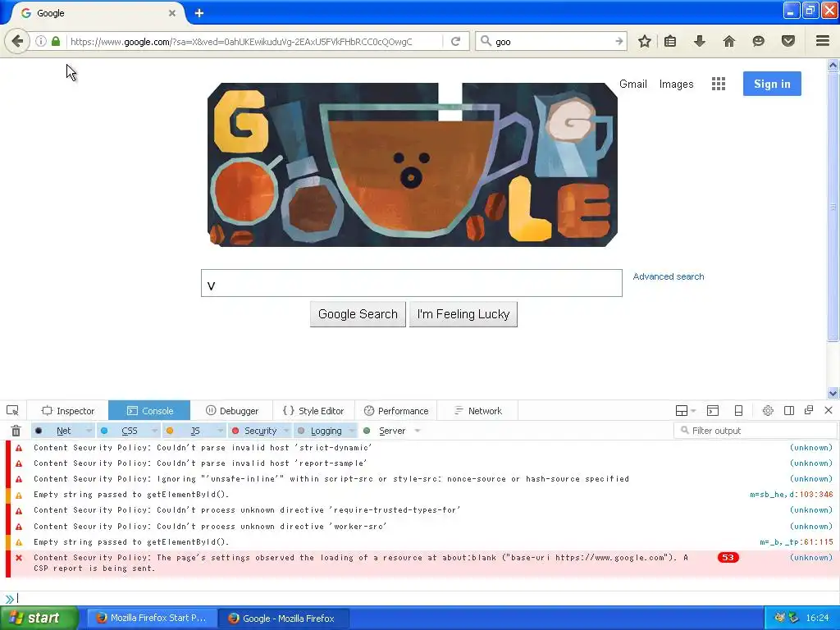The image size is (840, 630).
Task: Switch to Mozilla Firefox Start Page taskbar window
Action: (x=152, y=618)
